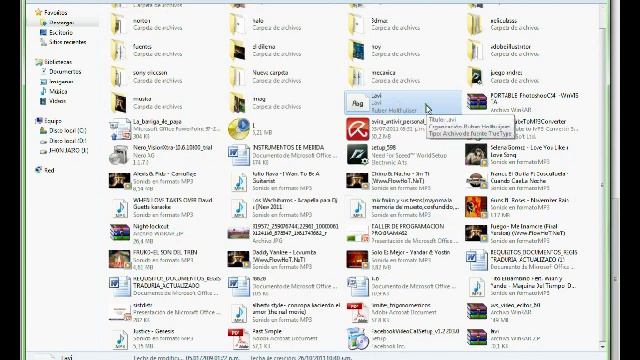The height and width of the screenshot is (360, 640).
Task: Select the Need For Speed setup_598 icon
Action: tap(358, 155)
